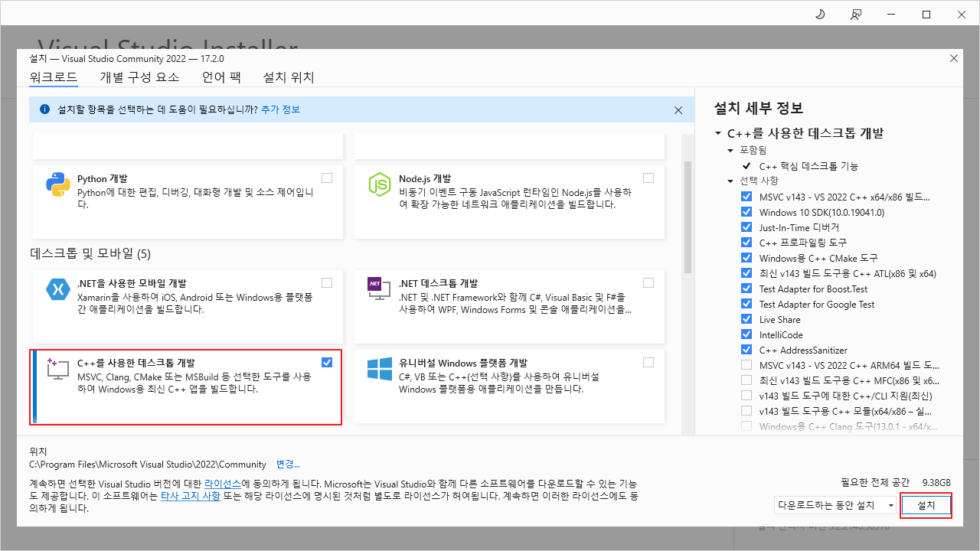The image size is (980, 551).
Task: Check MSVC v143 ARM64 build tools option
Action: click(x=746, y=365)
